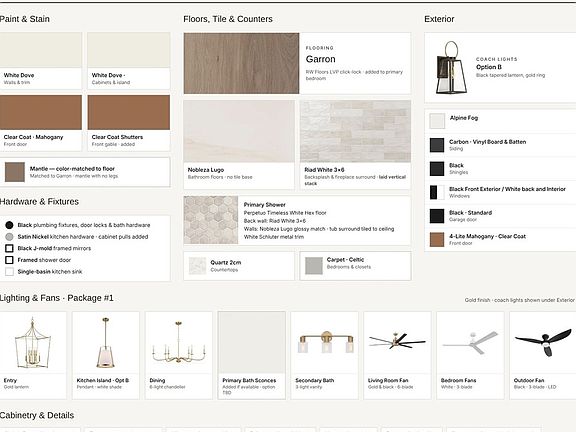Click the Perpetuo Timeless White Hex floor line
The width and height of the screenshot is (576, 432).
pyautogui.click(x=285, y=213)
